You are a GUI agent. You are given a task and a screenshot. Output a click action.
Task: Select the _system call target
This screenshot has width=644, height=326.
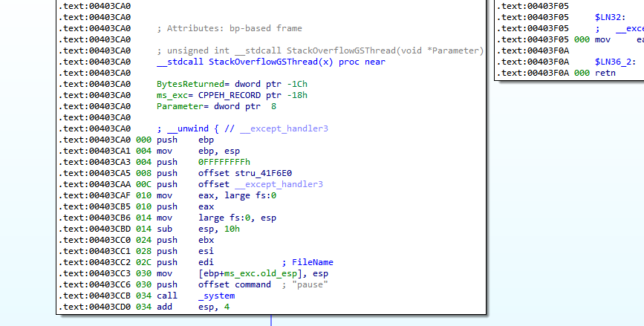[218, 295]
